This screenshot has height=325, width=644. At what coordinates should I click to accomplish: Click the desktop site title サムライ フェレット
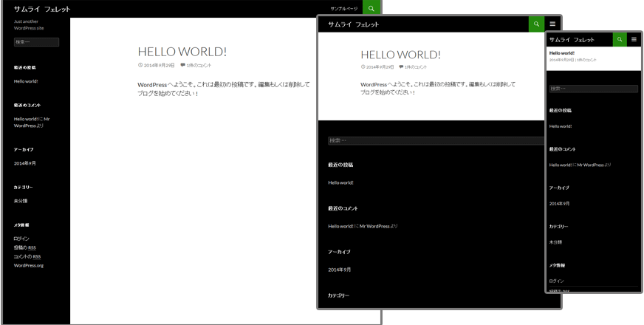[x=42, y=9]
